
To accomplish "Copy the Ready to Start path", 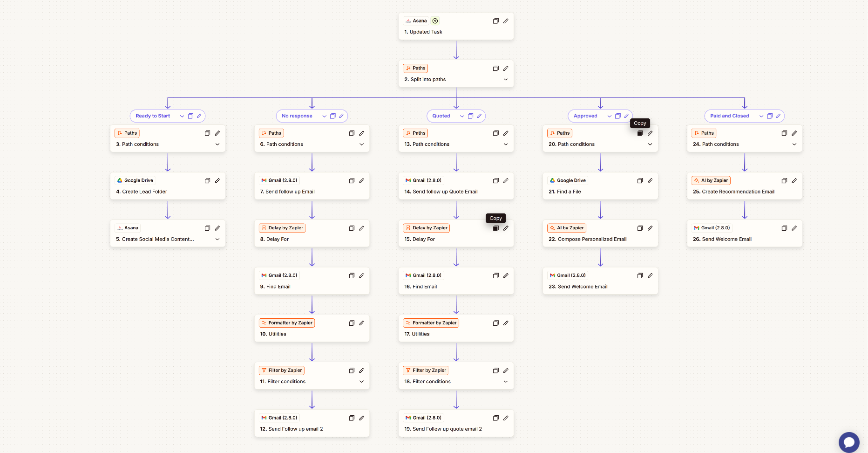I will (190, 116).
